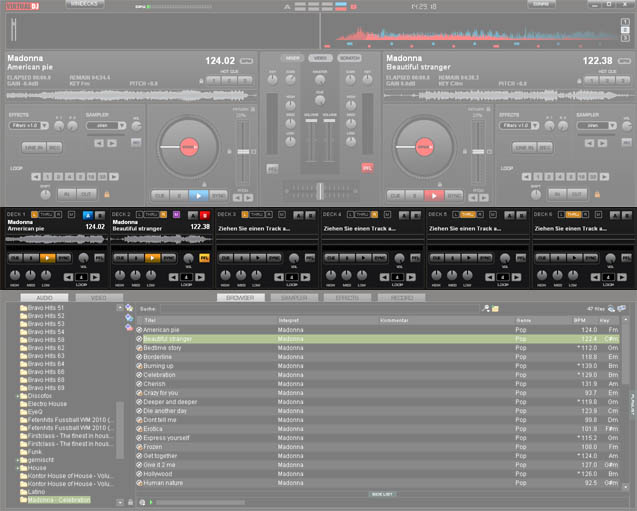Toggle orange L crossfader assign on Deck 1
This screenshot has height=511, width=637.
click(x=35, y=214)
